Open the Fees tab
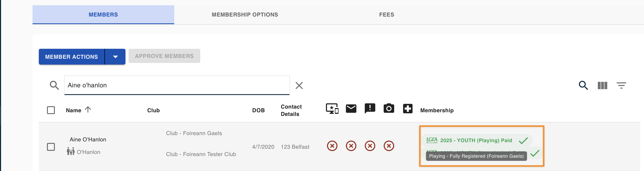The height and width of the screenshot is (171, 644). click(387, 15)
